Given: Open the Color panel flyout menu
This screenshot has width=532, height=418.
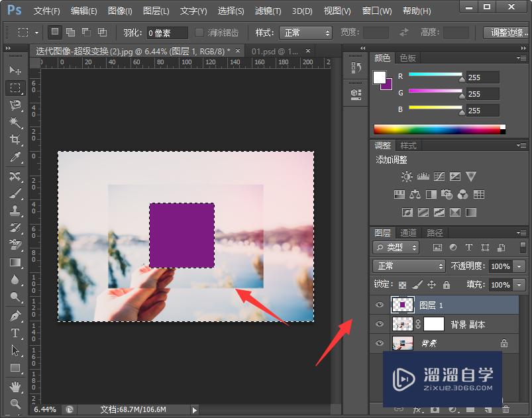Looking at the screenshot, I should click(521, 58).
